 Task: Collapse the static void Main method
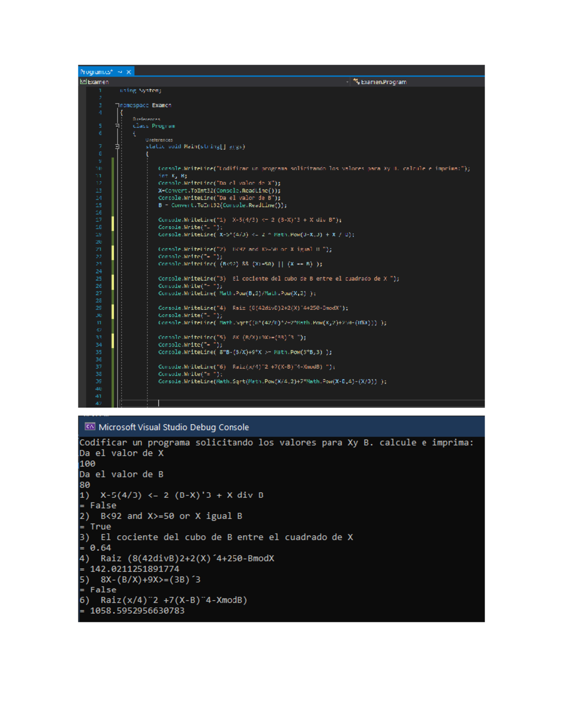click(x=117, y=147)
